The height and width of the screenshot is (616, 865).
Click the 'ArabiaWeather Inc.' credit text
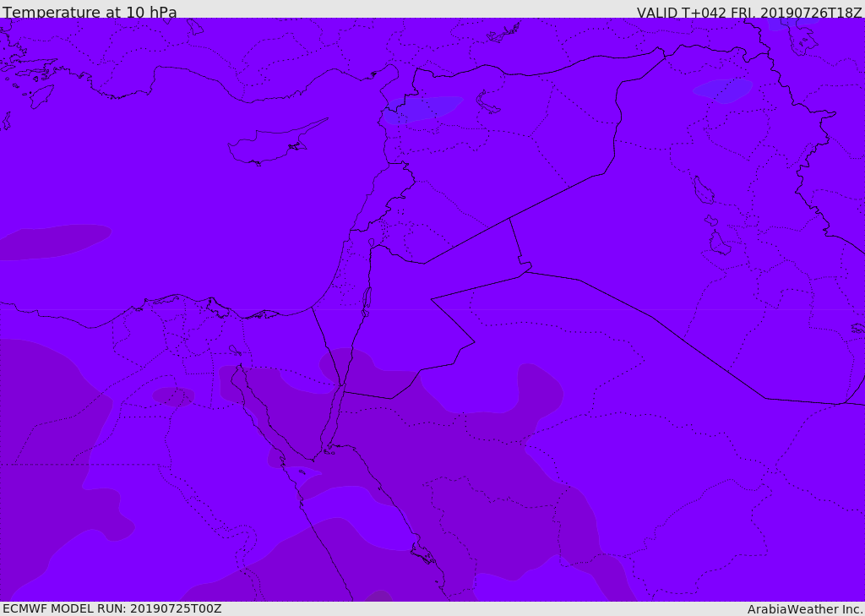pyautogui.click(x=805, y=609)
